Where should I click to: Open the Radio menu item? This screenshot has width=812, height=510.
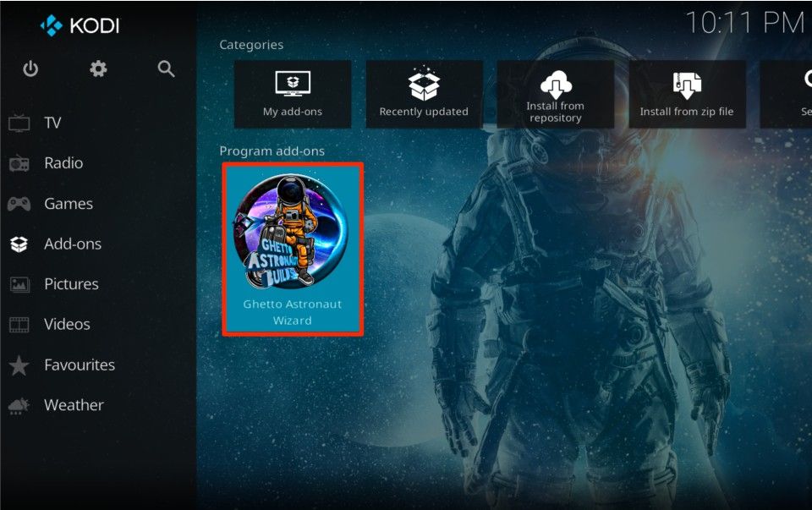63,163
